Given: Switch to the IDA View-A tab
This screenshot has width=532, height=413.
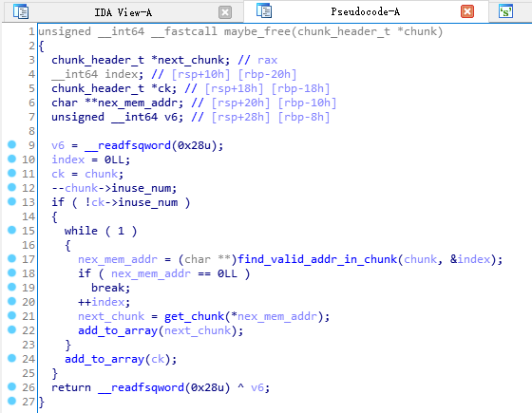Looking at the screenshot, I should click(x=123, y=12).
